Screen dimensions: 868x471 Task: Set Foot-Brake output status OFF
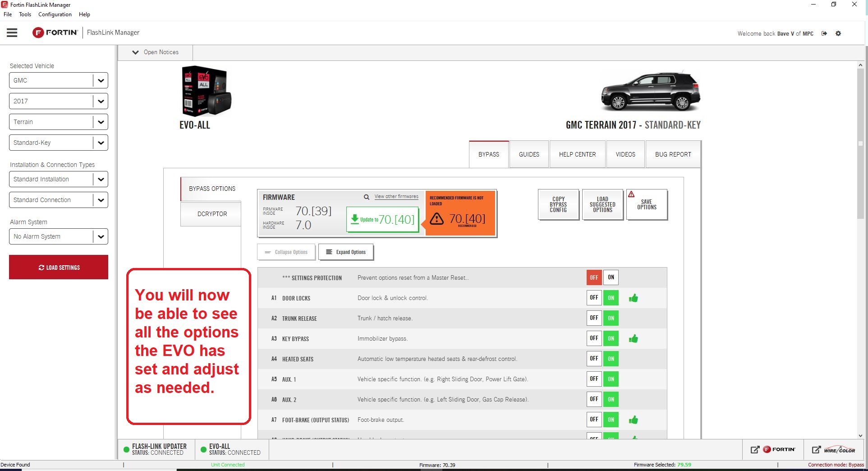(594, 420)
